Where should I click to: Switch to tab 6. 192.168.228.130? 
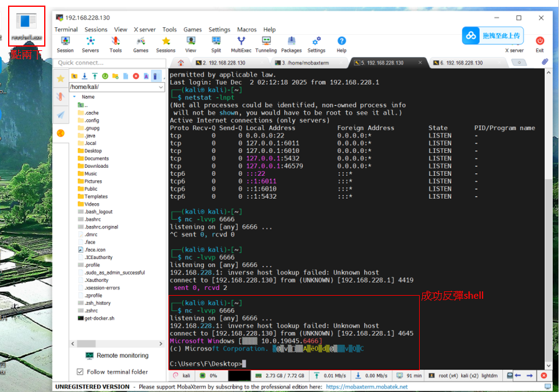[x=464, y=63]
